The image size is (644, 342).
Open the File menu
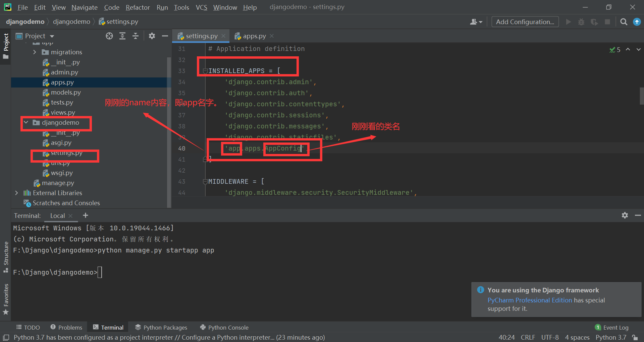click(22, 7)
